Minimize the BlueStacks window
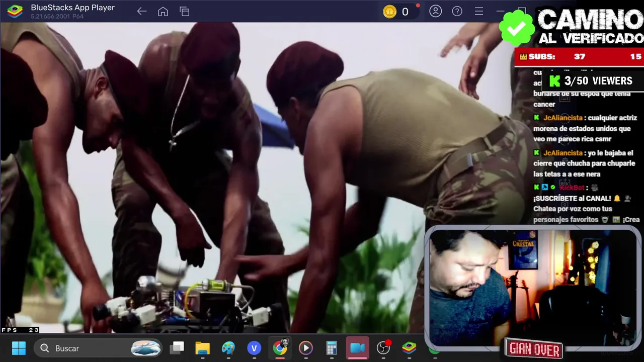 click(500, 11)
